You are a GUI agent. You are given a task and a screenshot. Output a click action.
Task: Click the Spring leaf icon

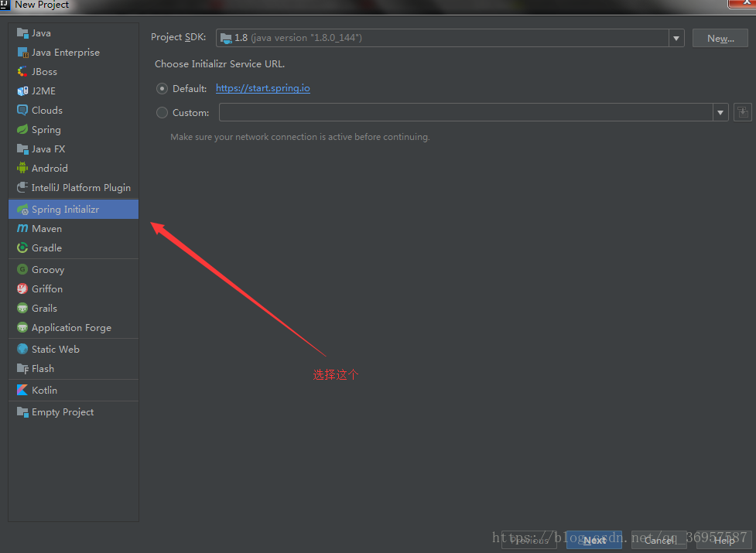[22, 130]
